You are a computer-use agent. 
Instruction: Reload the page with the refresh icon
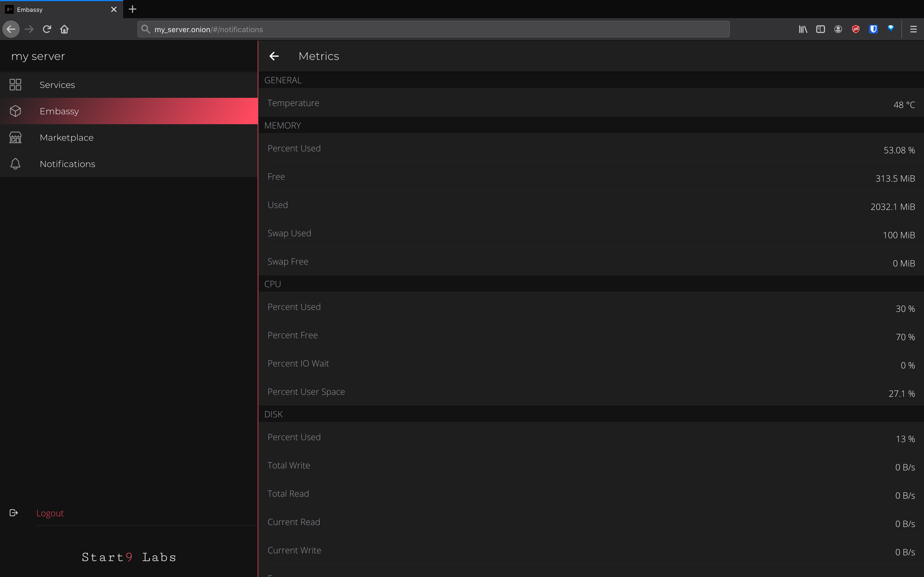coord(46,29)
